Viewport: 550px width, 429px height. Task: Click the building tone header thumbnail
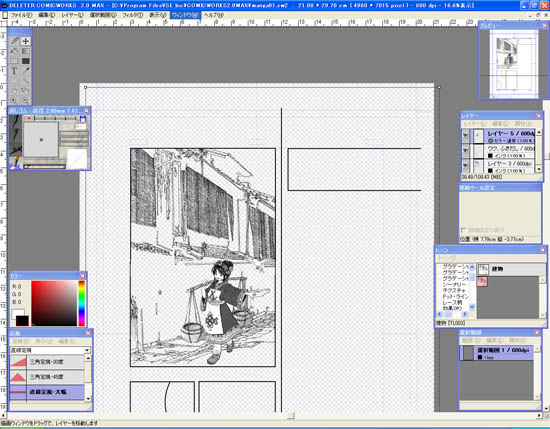tap(483, 269)
